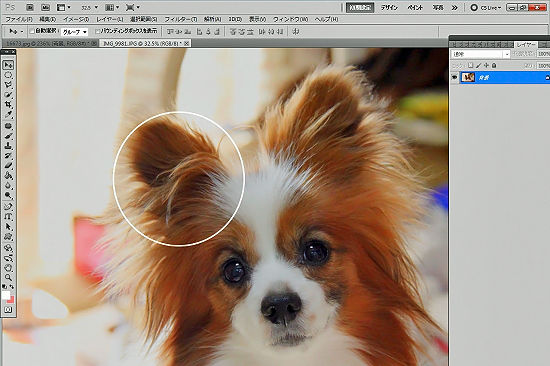
Task: Open the screen mode dropdown
Action: pyautogui.click(x=133, y=7)
